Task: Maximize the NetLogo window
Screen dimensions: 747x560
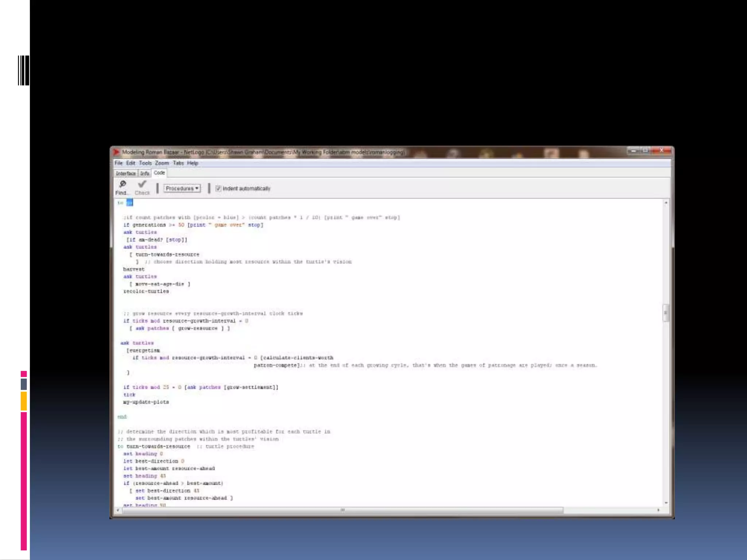Action: [x=645, y=150]
